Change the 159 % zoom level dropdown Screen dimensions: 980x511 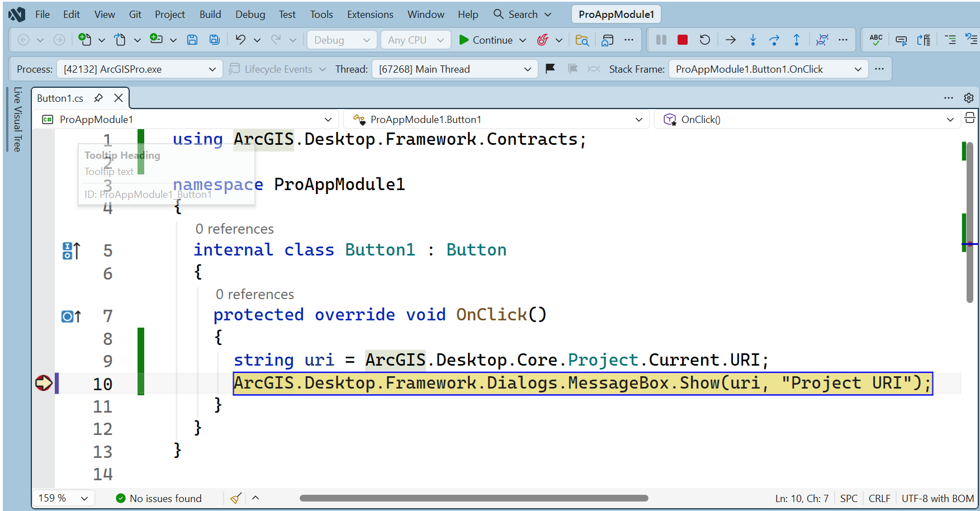[x=63, y=498]
